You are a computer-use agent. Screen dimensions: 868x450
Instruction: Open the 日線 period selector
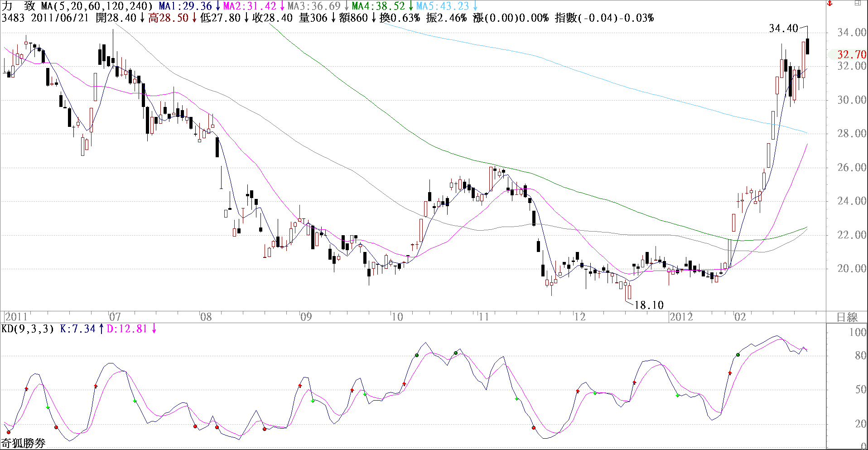coord(847,317)
